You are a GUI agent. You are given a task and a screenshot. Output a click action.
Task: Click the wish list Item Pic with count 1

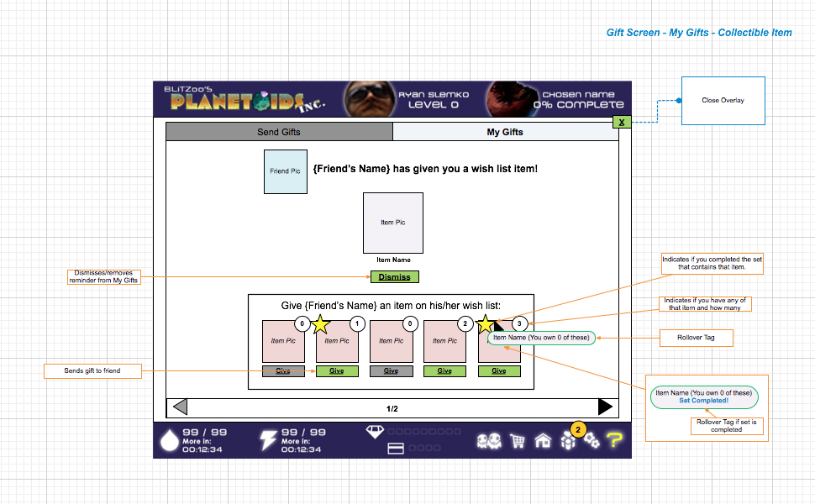pyautogui.click(x=337, y=341)
